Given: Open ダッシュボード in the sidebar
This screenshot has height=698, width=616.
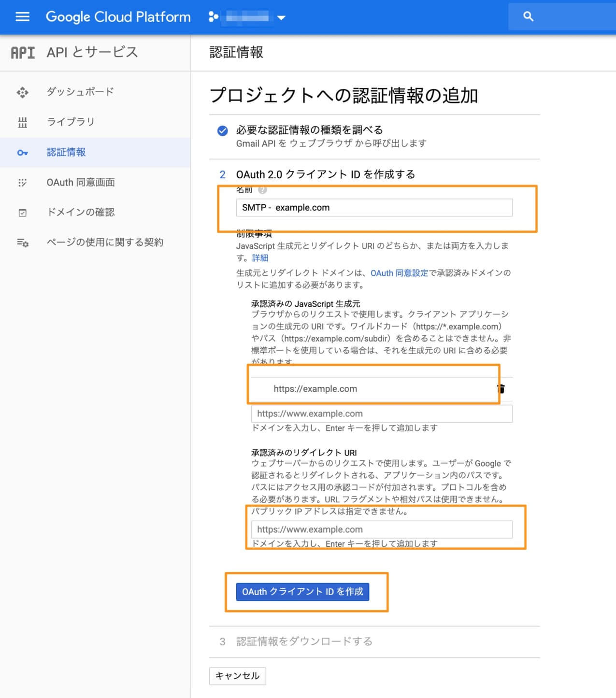Looking at the screenshot, I should point(80,92).
